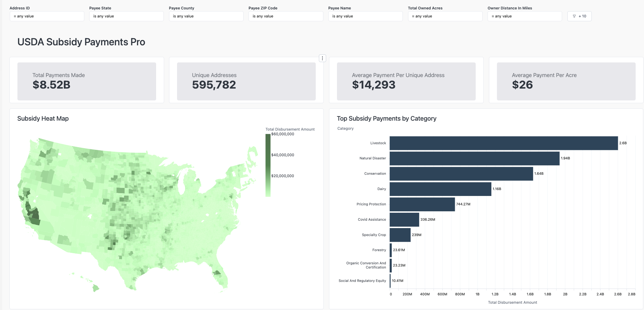Open the Total Owned Acres filter field
This screenshot has width=644, height=310.
coord(445,16)
